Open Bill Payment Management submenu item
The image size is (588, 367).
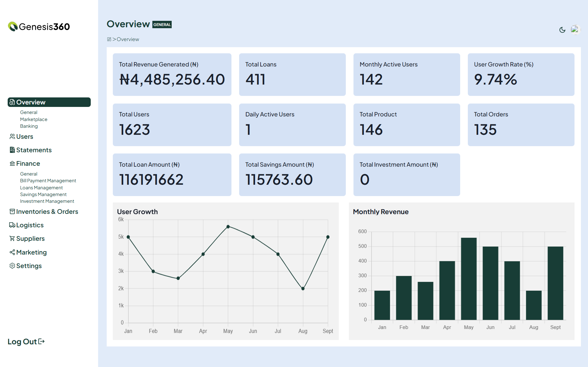pos(48,181)
